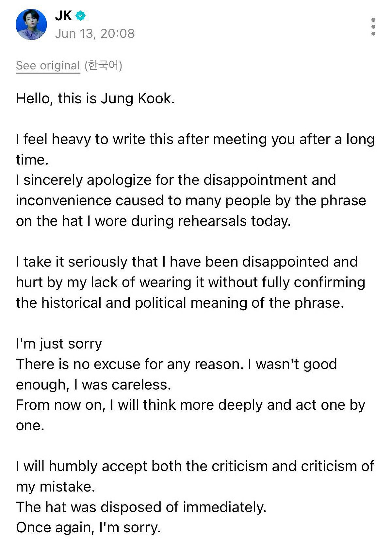
Task: Click the JK username
Action: click(63, 16)
